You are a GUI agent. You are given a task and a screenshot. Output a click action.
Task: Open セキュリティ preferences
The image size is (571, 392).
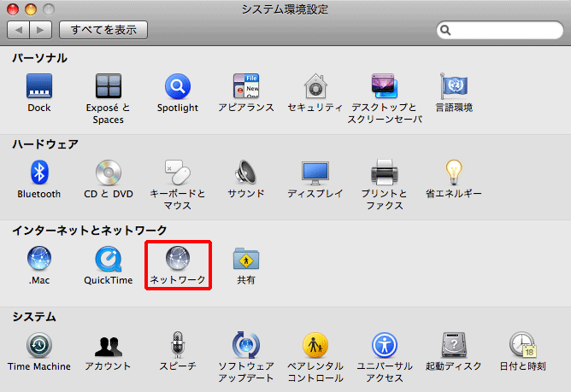(315, 86)
